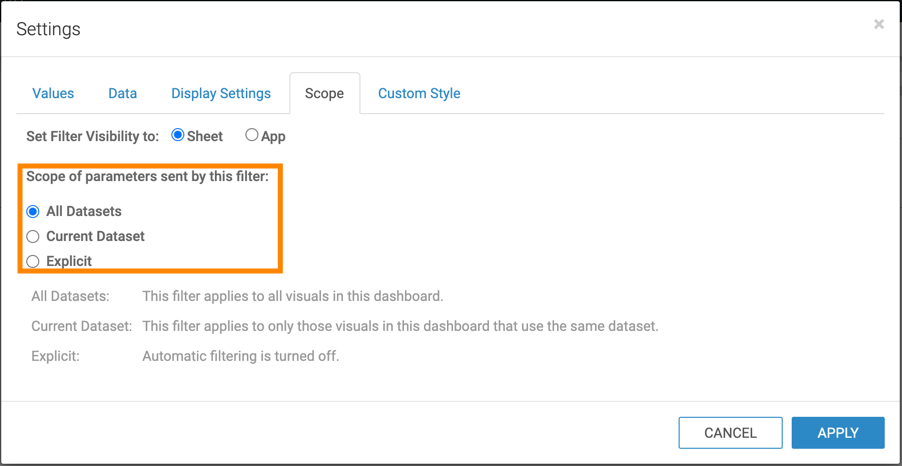Image resolution: width=902 pixels, height=466 pixels.
Task: Choose the All Datasets scope option
Action: tap(33, 211)
